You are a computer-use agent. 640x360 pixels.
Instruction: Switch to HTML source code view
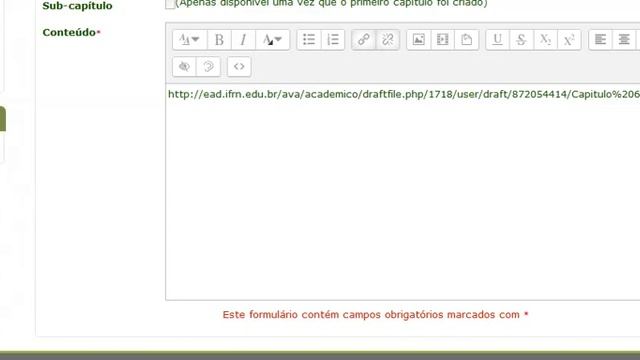click(239, 66)
